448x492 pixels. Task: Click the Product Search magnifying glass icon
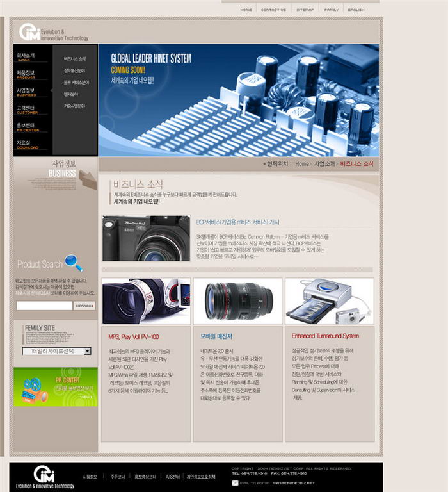coord(74,263)
